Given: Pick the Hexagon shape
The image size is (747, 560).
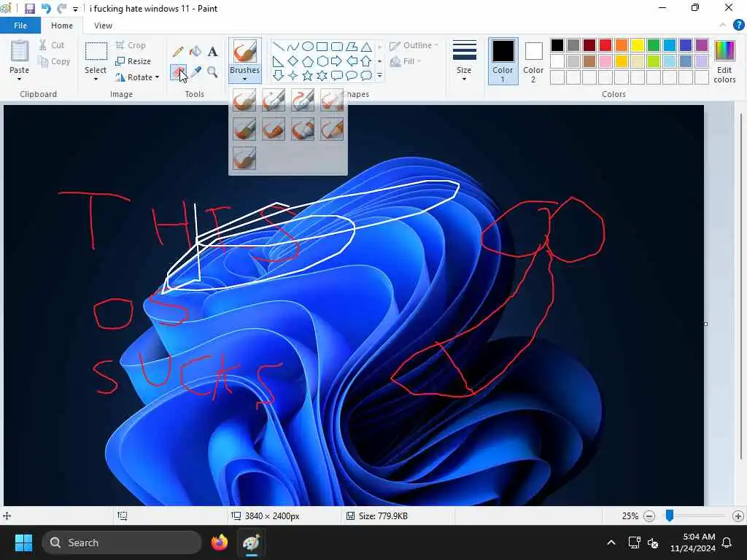Looking at the screenshot, I should 322,61.
